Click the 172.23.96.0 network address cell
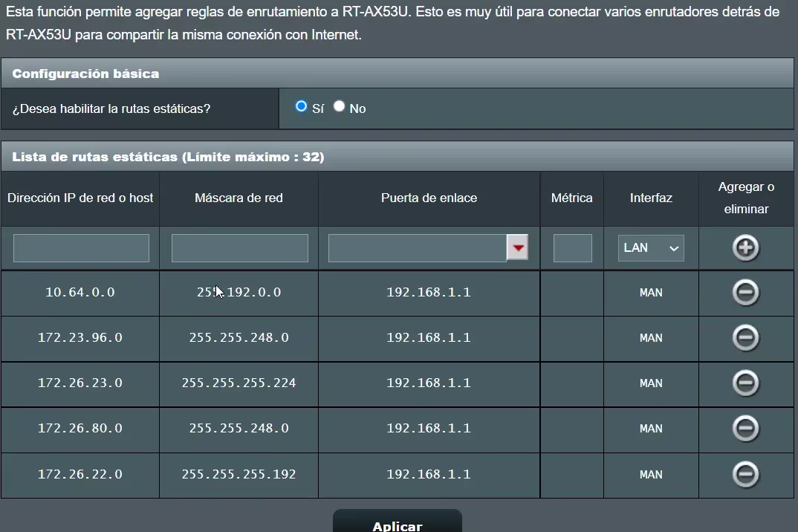Screen dimensions: 798x532 pos(80,337)
